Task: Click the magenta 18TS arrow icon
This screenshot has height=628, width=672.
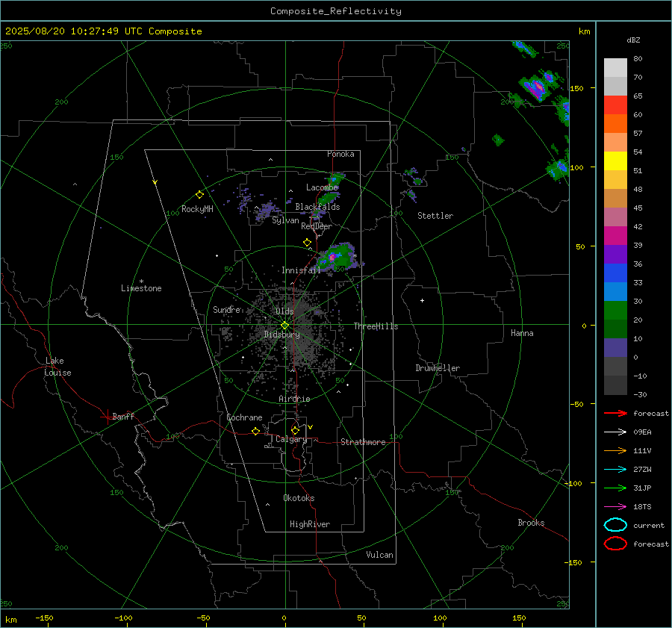Action: coord(615,507)
